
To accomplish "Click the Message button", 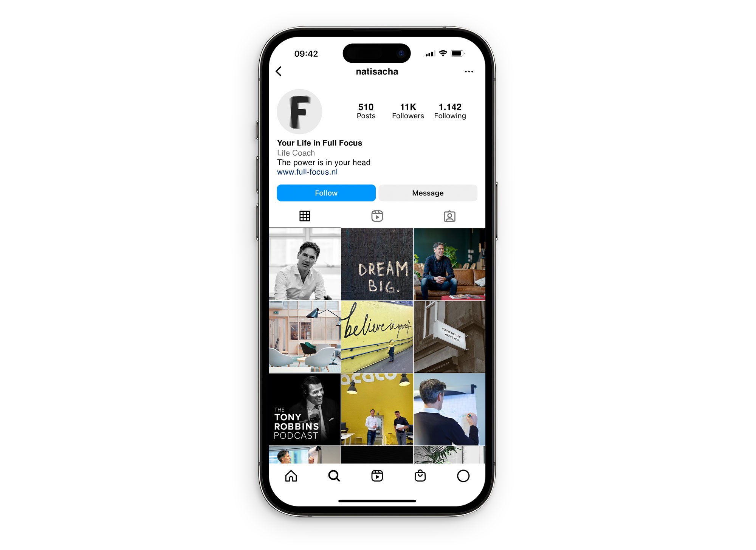I will coord(427,193).
